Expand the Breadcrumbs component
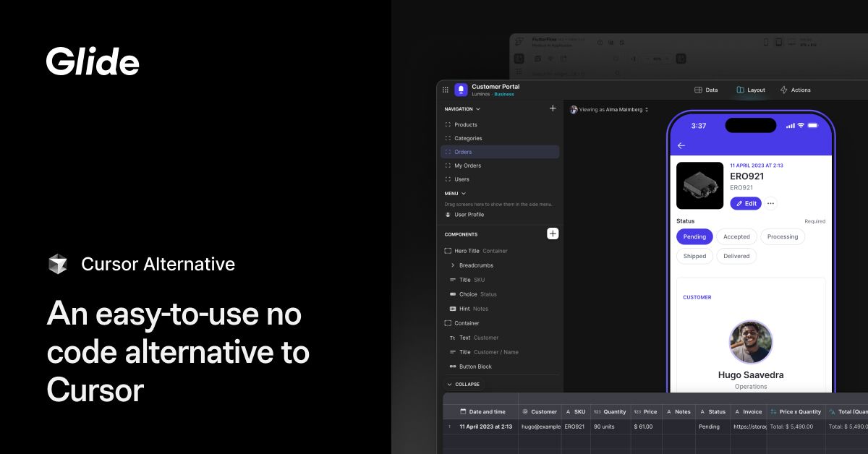 (x=453, y=265)
